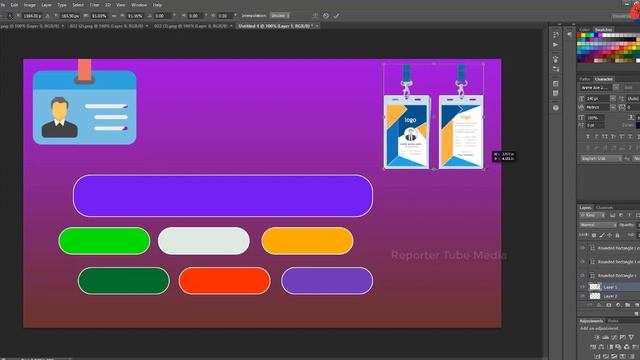The height and width of the screenshot is (360, 640).
Task: Click the lock all padlock icon
Action: coord(617,235)
